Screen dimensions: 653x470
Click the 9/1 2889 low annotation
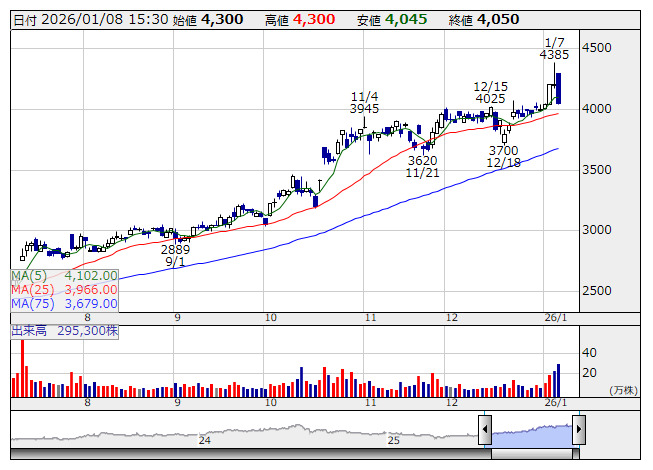click(x=176, y=256)
